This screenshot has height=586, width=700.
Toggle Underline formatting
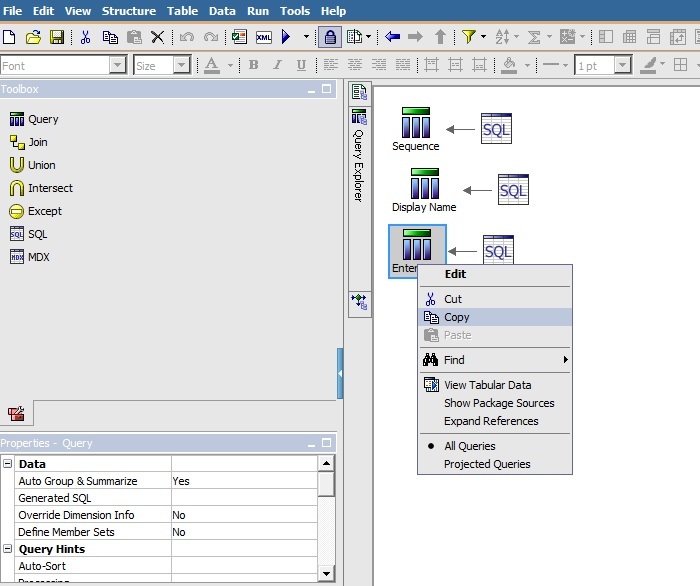(x=301, y=65)
